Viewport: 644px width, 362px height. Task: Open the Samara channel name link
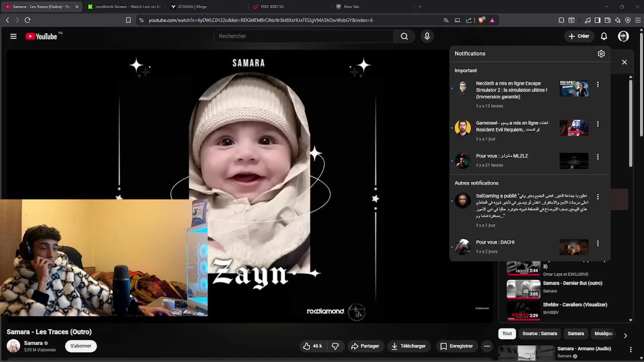(x=33, y=343)
